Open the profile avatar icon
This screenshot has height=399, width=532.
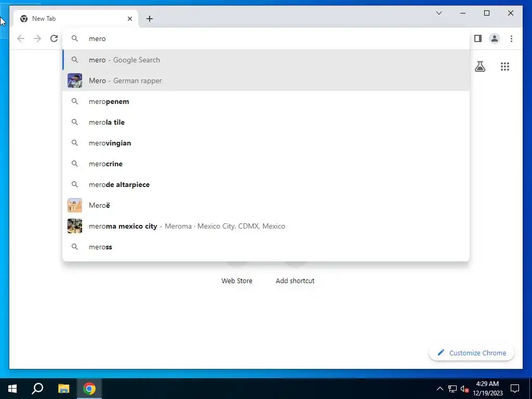[x=495, y=38]
